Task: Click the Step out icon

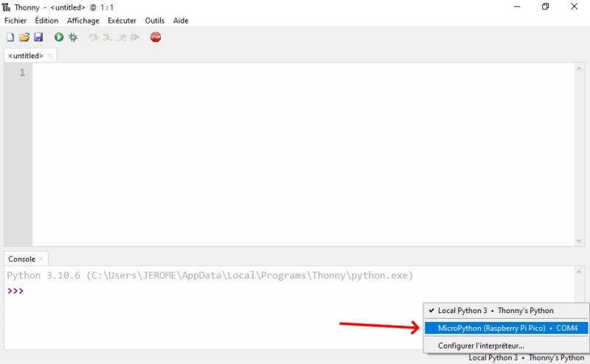Action: pyautogui.click(x=122, y=38)
